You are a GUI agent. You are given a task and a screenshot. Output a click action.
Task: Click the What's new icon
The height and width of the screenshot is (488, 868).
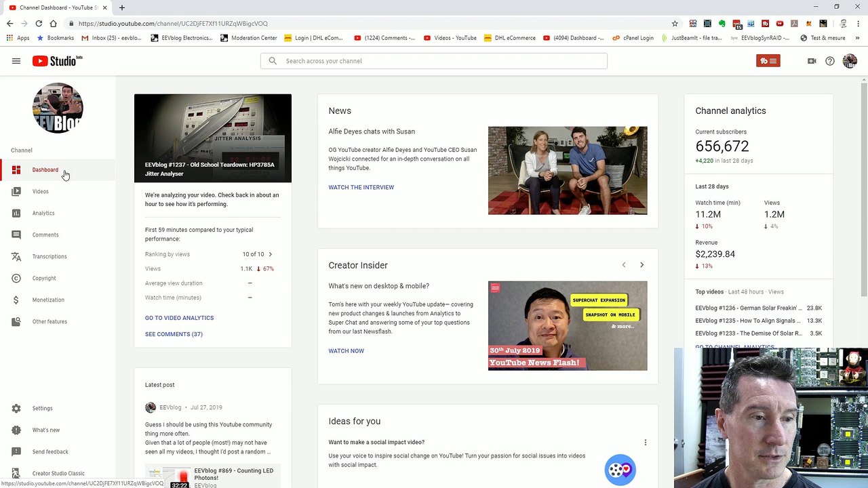tap(16, 430)
